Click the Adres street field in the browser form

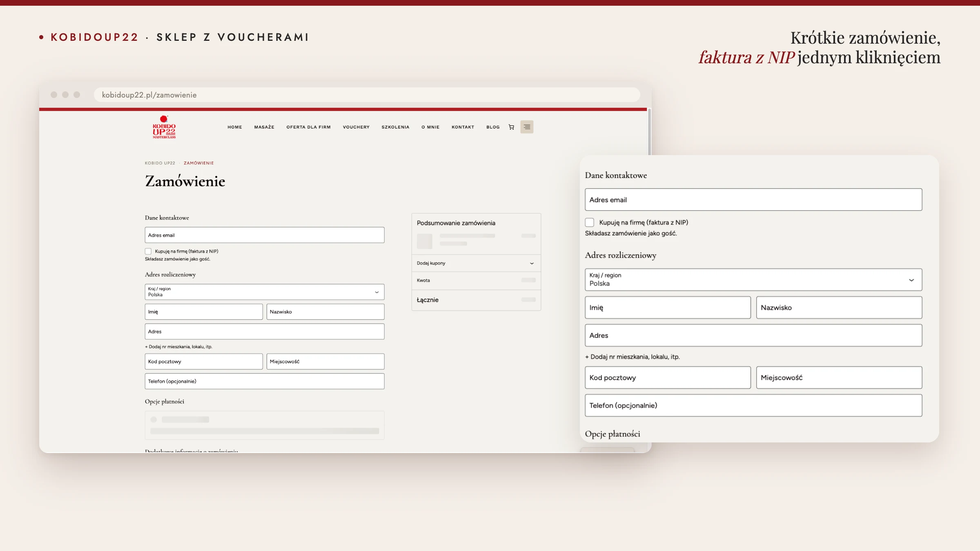[x=265, y=331]
